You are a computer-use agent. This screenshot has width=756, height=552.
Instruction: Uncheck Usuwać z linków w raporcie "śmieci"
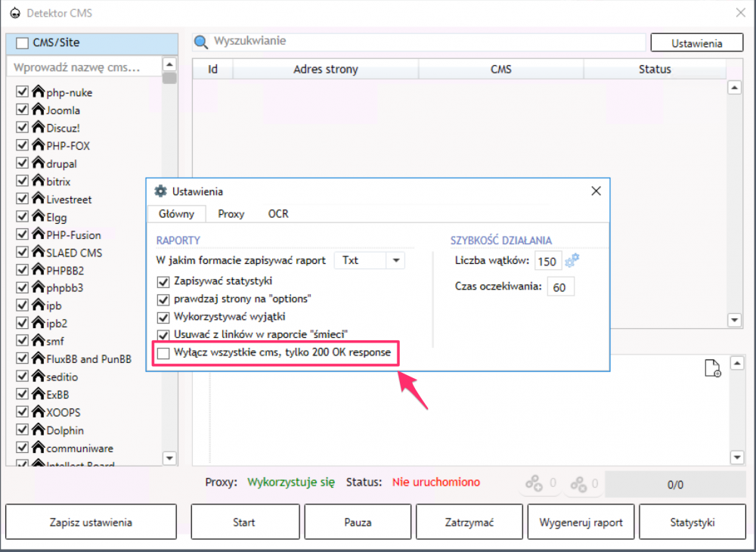[163, 334]
